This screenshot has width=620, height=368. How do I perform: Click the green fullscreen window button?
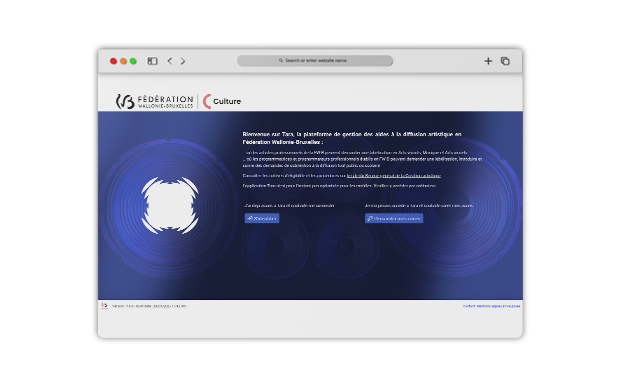(x=133, y=61)
